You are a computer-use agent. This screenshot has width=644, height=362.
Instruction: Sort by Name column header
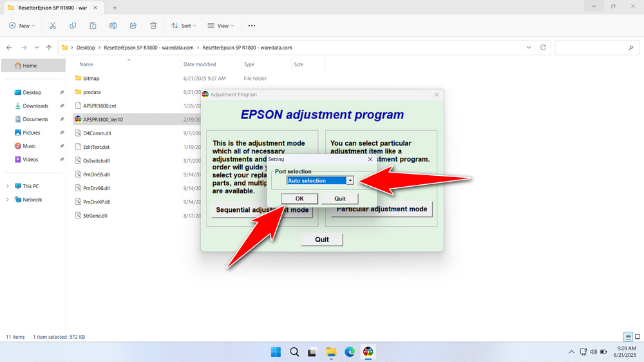[86, 64]
